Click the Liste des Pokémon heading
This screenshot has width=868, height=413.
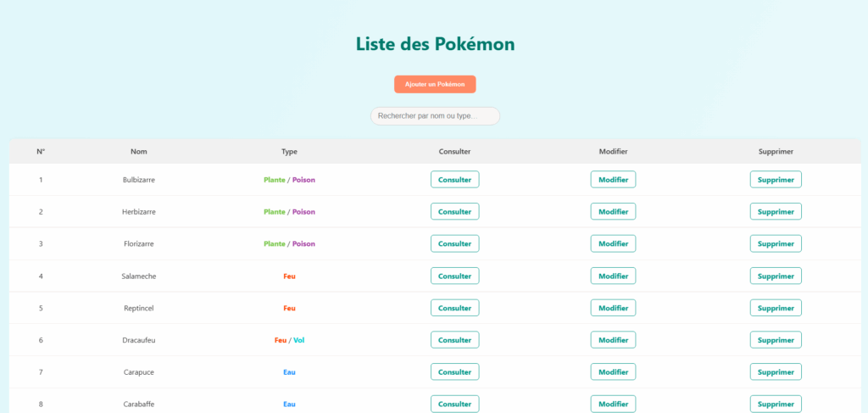coord(435,44)
